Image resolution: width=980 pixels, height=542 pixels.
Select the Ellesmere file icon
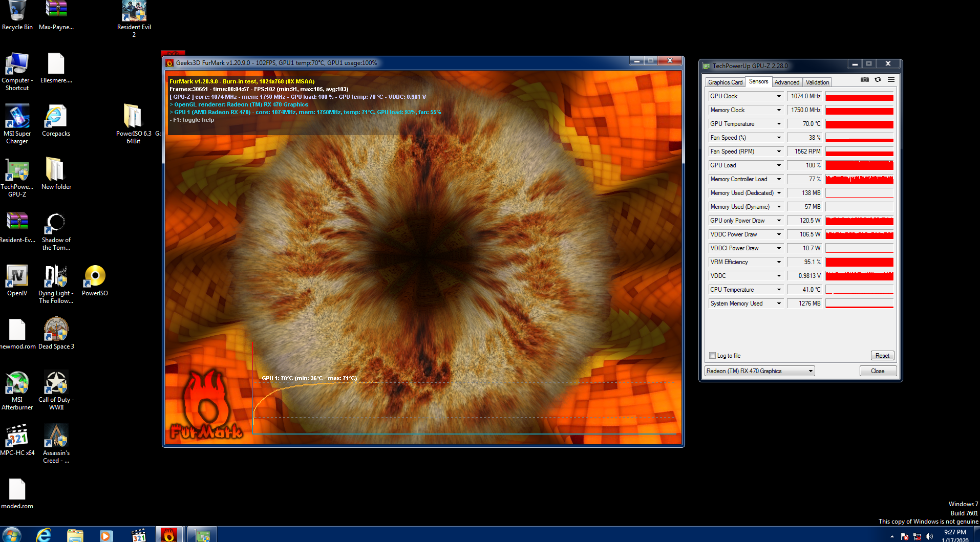click(56, 69)
